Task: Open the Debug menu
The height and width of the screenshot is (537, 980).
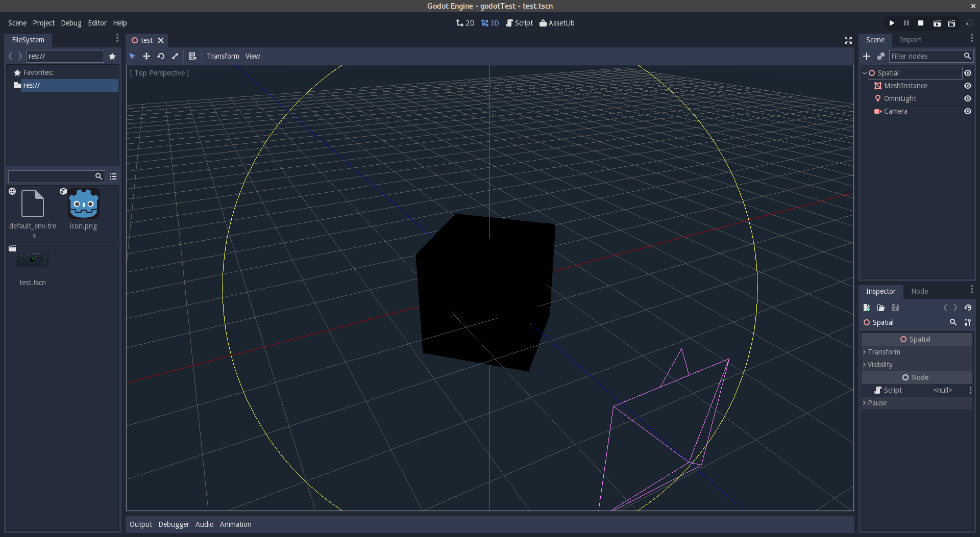Action: [x=71, y=23]
